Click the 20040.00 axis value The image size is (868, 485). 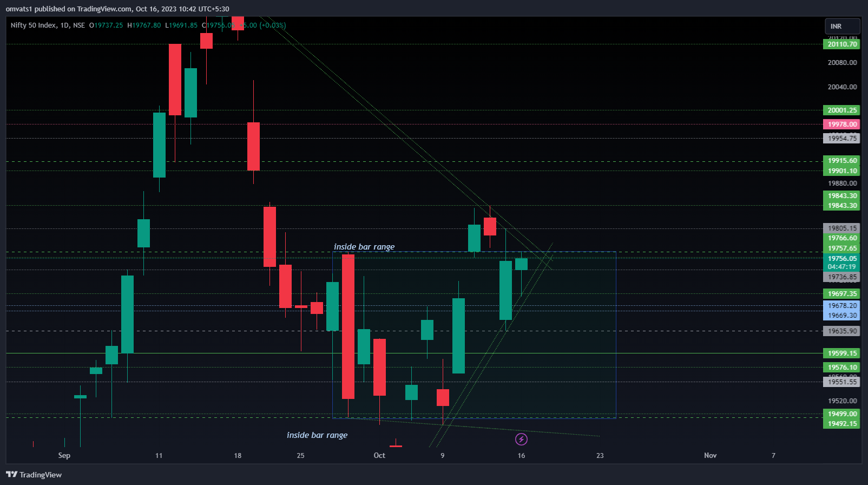[x=842, y=87]
